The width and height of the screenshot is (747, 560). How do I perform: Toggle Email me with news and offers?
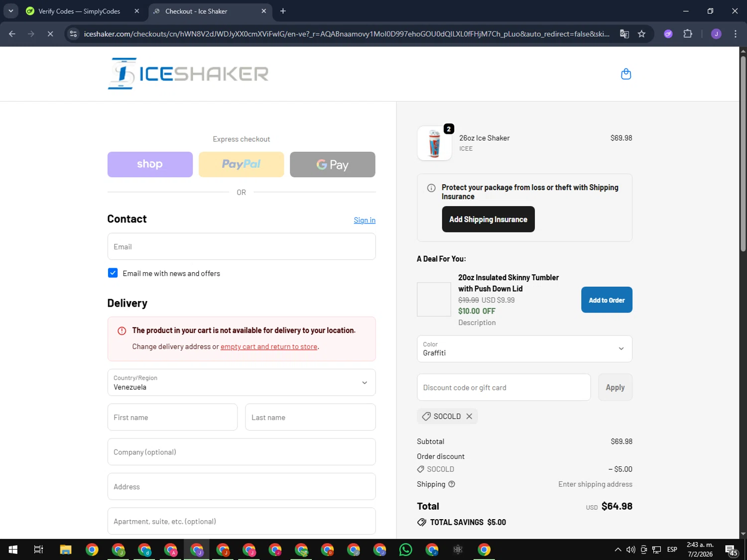pos(113,273)
